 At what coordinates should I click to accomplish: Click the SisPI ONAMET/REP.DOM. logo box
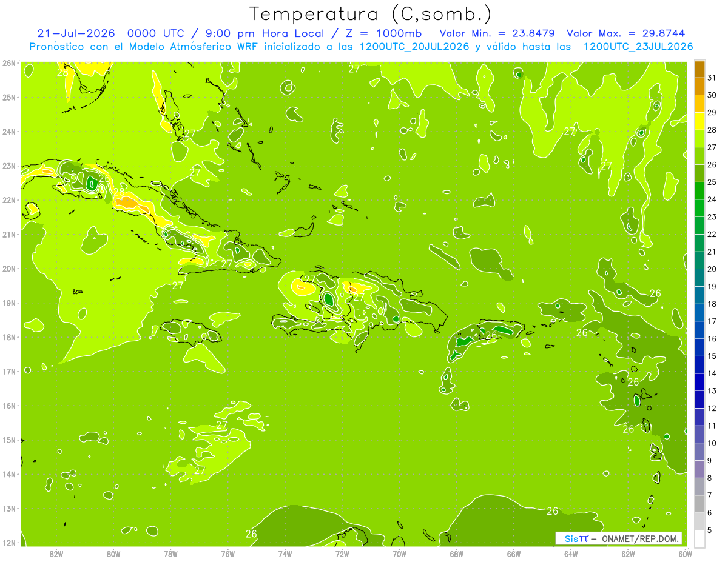619,538
